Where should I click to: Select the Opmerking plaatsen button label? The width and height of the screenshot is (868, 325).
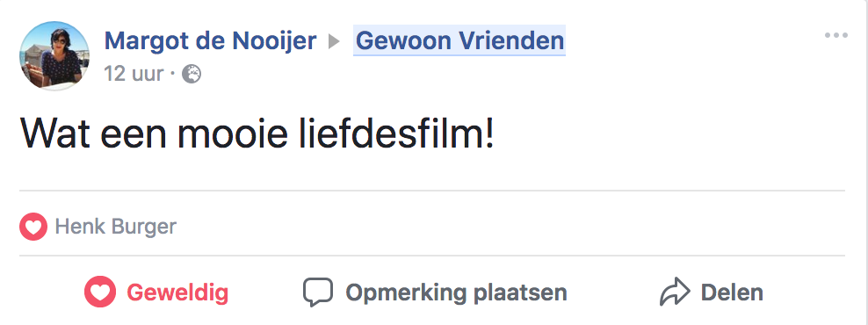(x=456, y=292)
